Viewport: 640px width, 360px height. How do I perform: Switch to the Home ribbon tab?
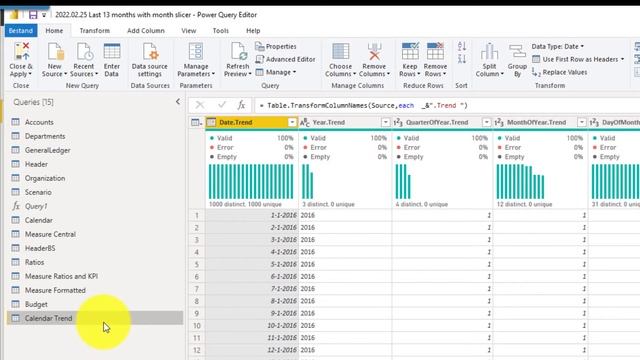click(x=54, y=31)
